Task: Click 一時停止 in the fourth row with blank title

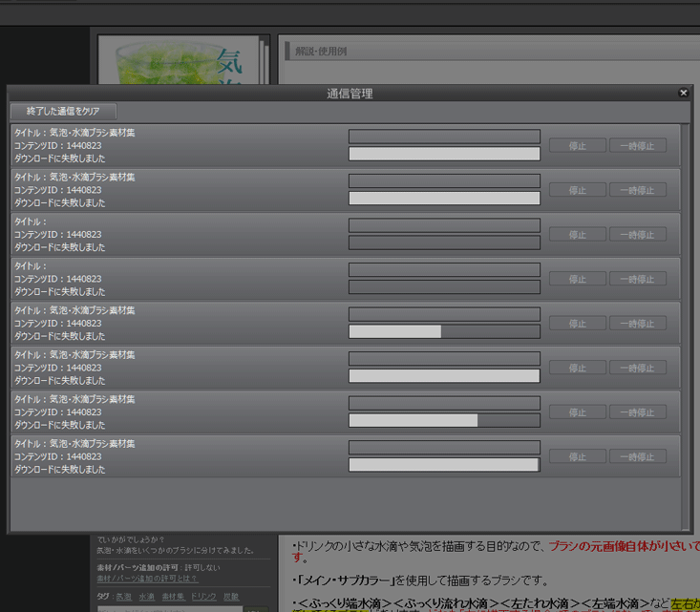Action: coord(638,279)
